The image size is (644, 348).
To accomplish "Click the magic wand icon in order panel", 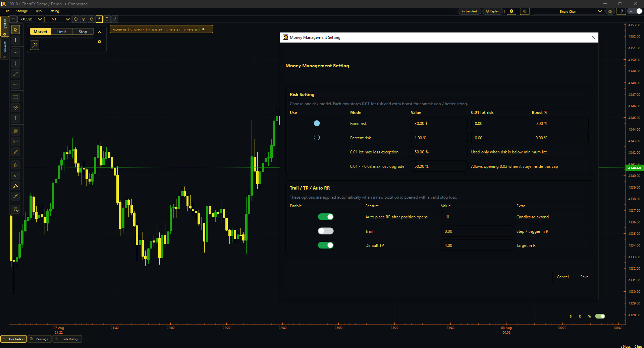I will point(35,45).
